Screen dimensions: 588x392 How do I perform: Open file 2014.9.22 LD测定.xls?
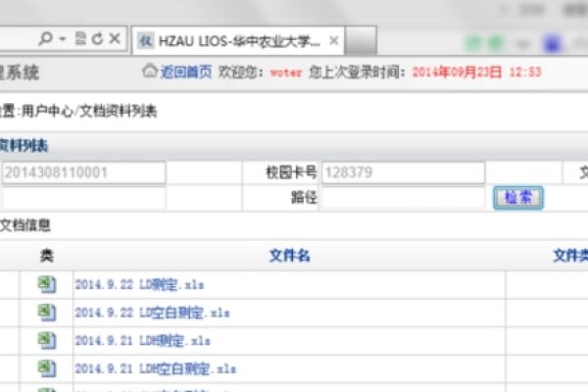pos(139,285)
